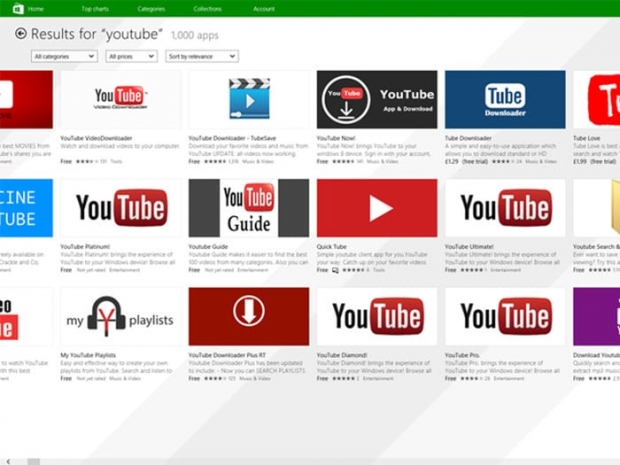Open the Sort by relevance dropdown
Image resolution: width=620 pixels, height=465 pixels.
pos(201,57)
